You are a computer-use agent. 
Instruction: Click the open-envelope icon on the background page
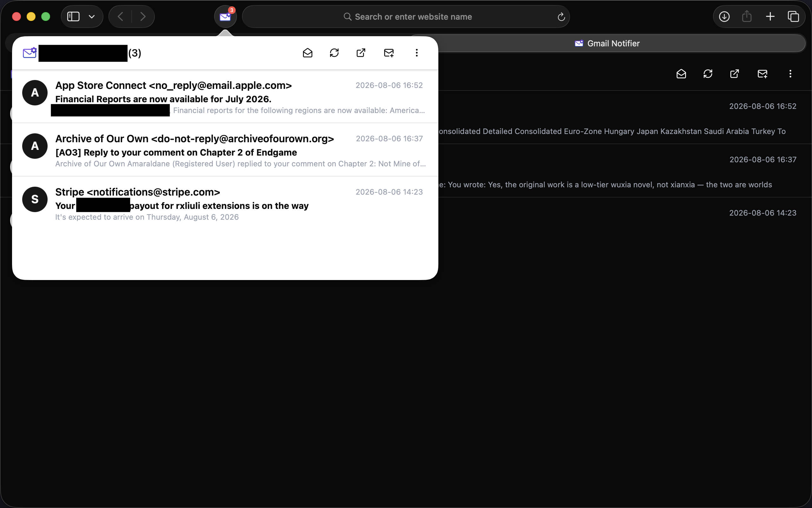click(x=681, y=74)
